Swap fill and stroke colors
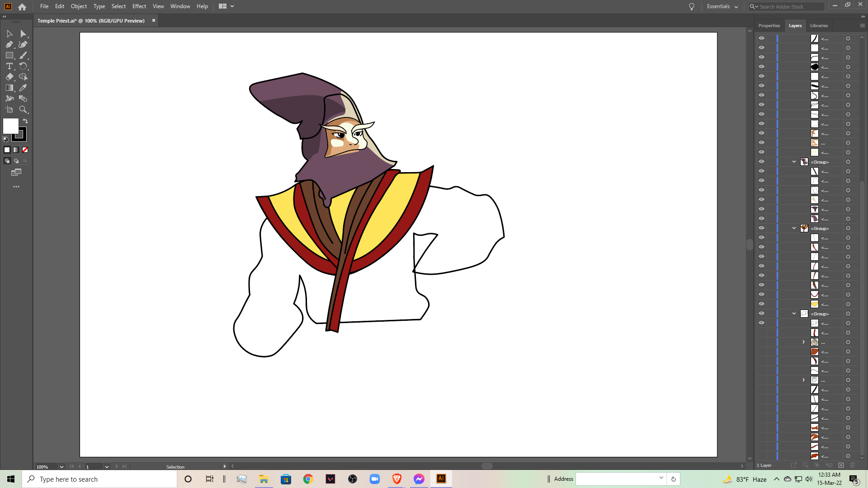The width and height of the screenshot is (868, 488). coord(25,121)
